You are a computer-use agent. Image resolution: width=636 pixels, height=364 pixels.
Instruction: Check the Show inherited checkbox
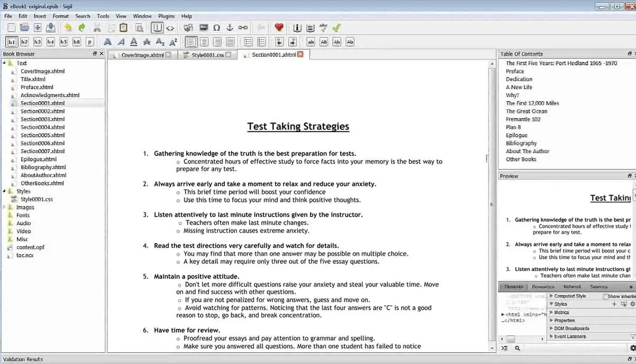606,297
